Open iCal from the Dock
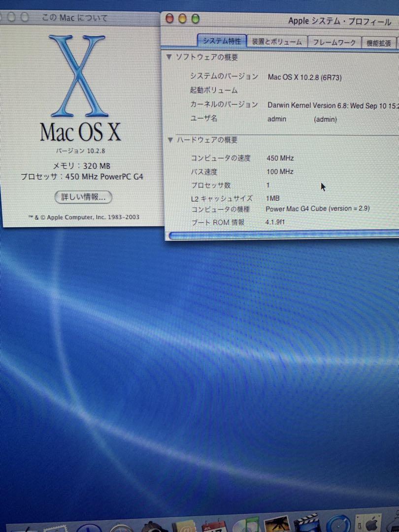Viewport: 399px width, 532px height. click(214, 525)
